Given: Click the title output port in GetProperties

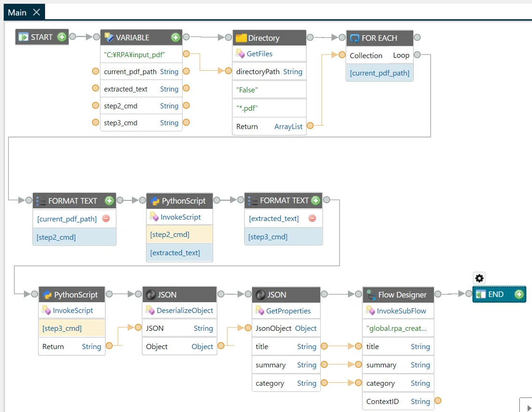Looking at the screenshot, I should tap(324, 346).
